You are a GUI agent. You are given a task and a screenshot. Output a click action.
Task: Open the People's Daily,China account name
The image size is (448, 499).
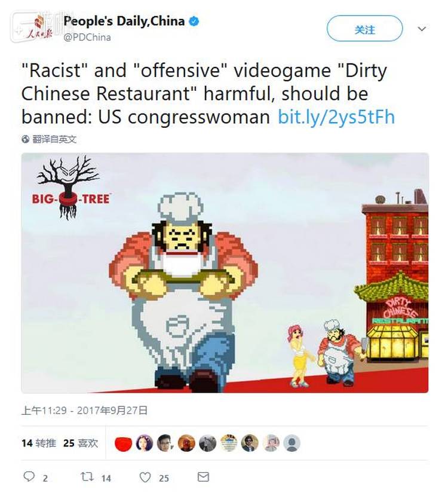[x=124, y=22]
